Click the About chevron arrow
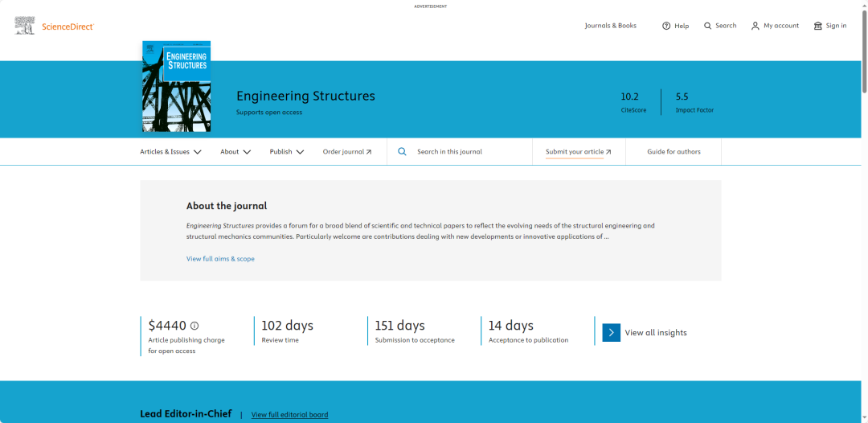Screen dimensions: 868x423 (247, 152)
